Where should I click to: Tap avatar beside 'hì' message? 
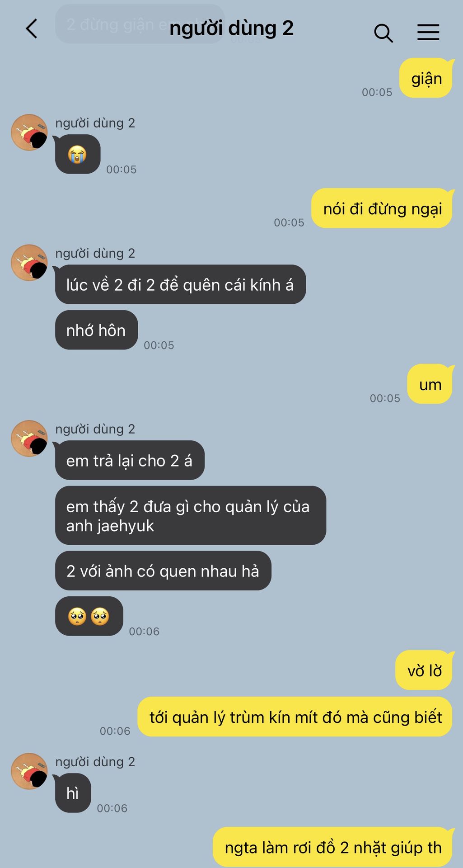(x=29, y=771)
